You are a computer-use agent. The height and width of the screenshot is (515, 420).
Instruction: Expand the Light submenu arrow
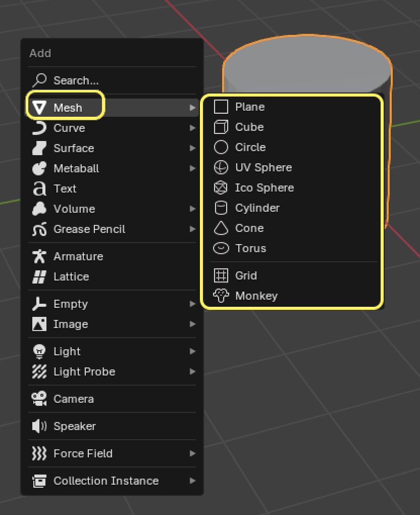tap(192, 351)
